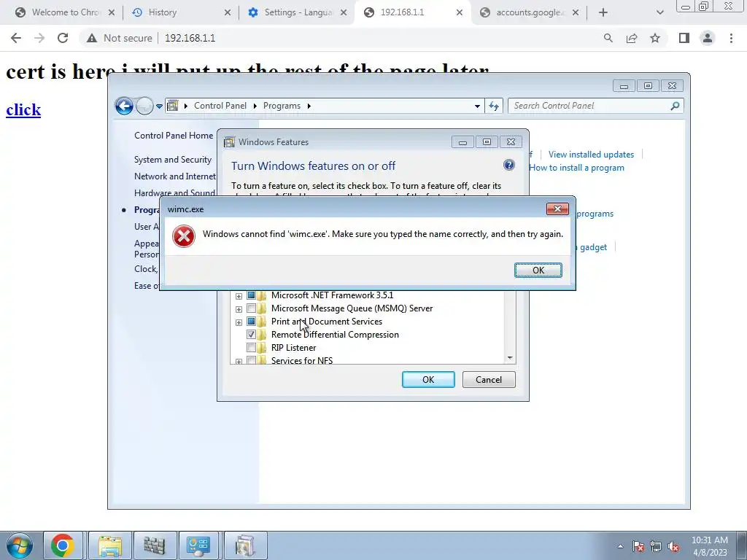
Task: Click OK in the Windows Features dialog
Action: 427,379
